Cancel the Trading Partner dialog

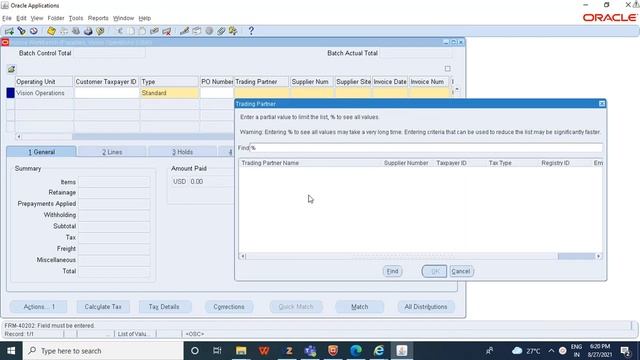pos(461,271)
